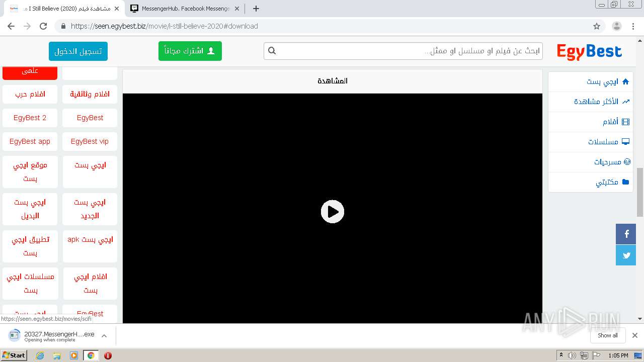Open the file explorer taskbar icon
Screen dimensions: 644x362
click(x=57, y=355)
